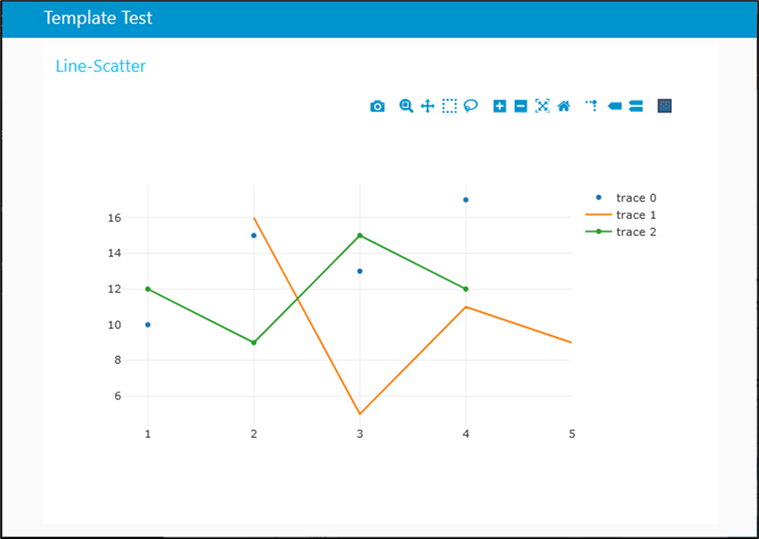Pick the Lasso Select tool
Screen dimensions: 759x539
coord(470,106)
